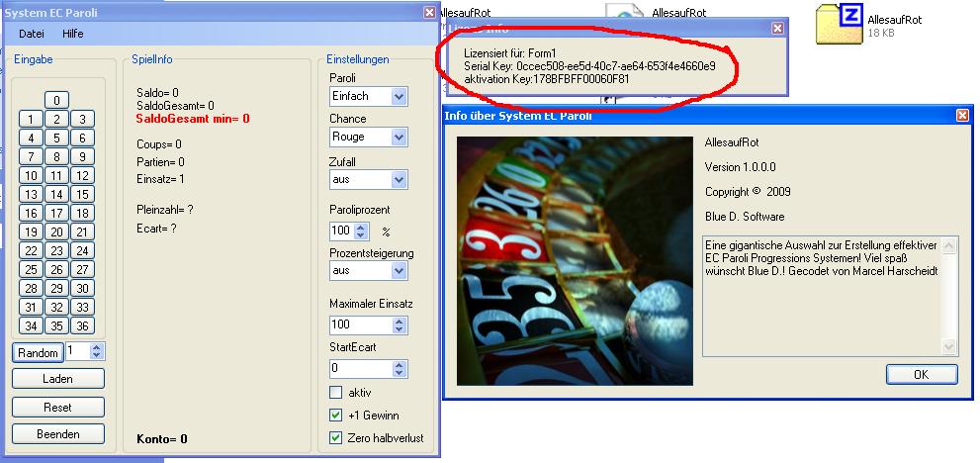Enter roulette number 14
Image resolution: width=980 pixels, height=463 pixels.
tap(57, 195)
